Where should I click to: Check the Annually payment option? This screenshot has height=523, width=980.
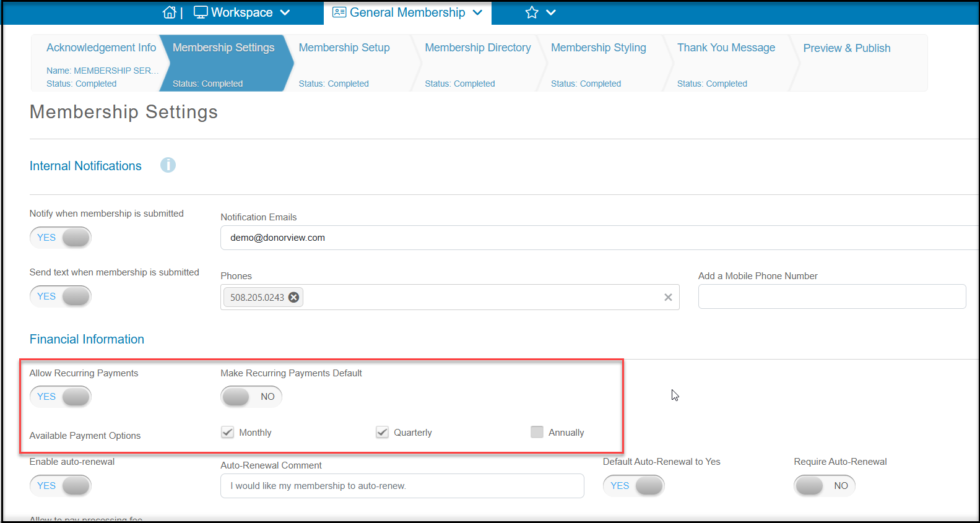click(537, 432)
